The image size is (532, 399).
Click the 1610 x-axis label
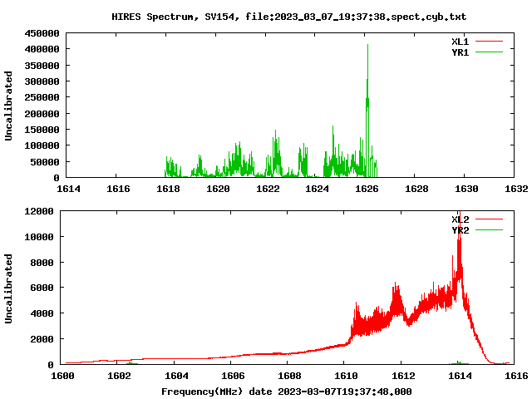[x=347, y=376]
